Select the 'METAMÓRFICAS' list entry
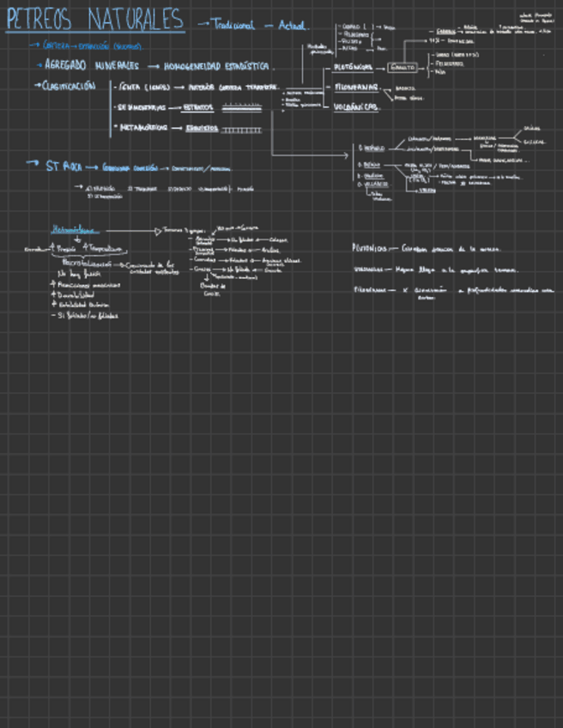This screenshot has height=728, width=563. 143,127
